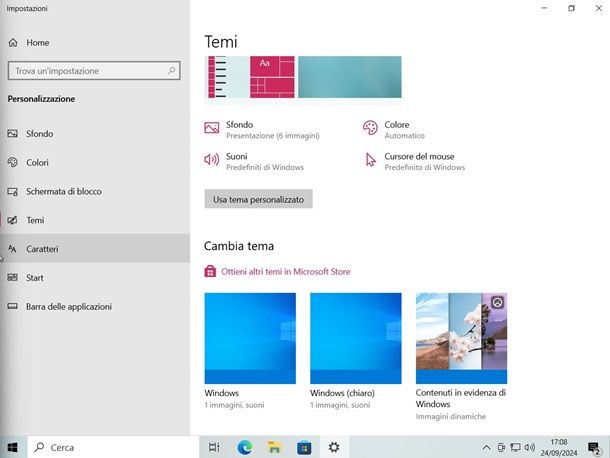Select the Colori palette icon in sidebar
Viewport: 610px width, 458px height.
pos(12,162)
